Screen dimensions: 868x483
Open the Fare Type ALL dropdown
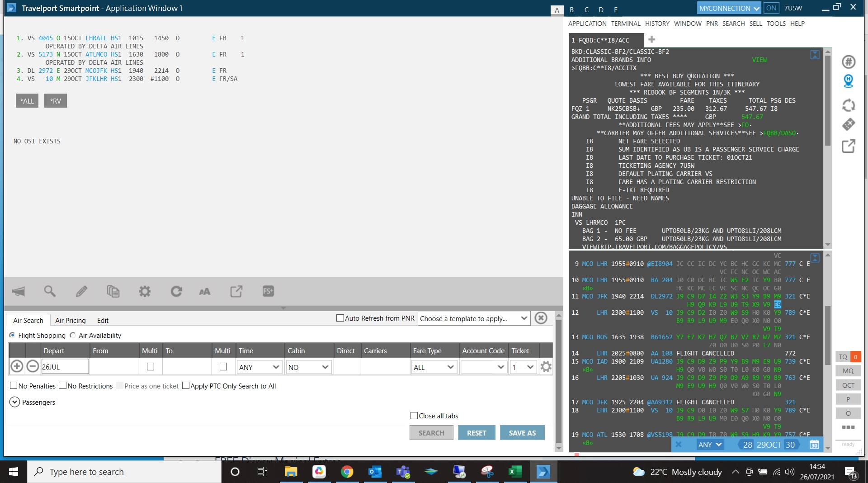coord(434,367)
